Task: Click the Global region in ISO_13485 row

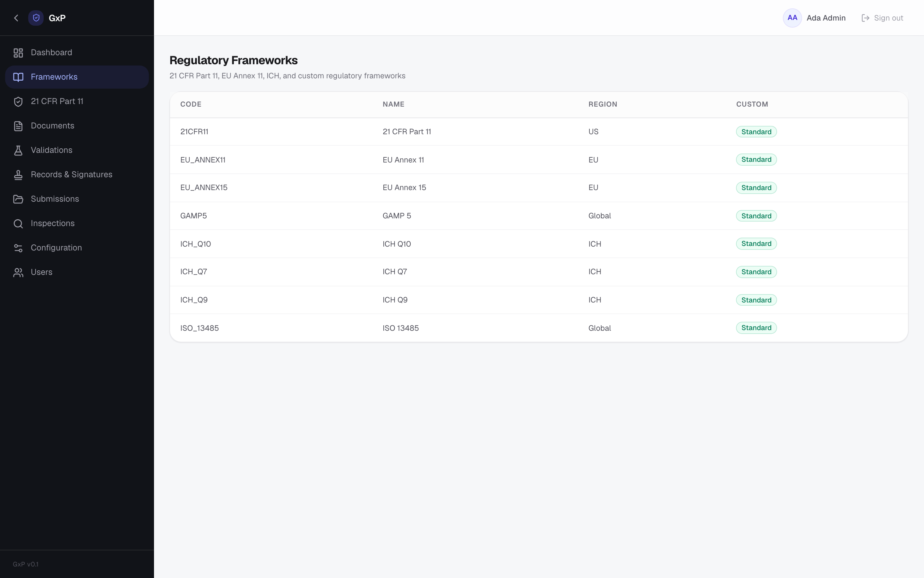Action: coord(599,328)
